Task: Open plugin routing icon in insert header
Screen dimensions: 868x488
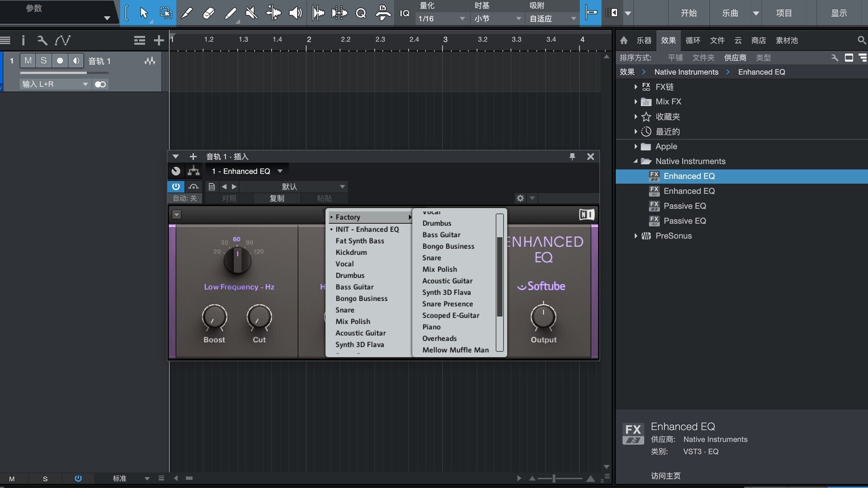Action: [x=193, y=171]
